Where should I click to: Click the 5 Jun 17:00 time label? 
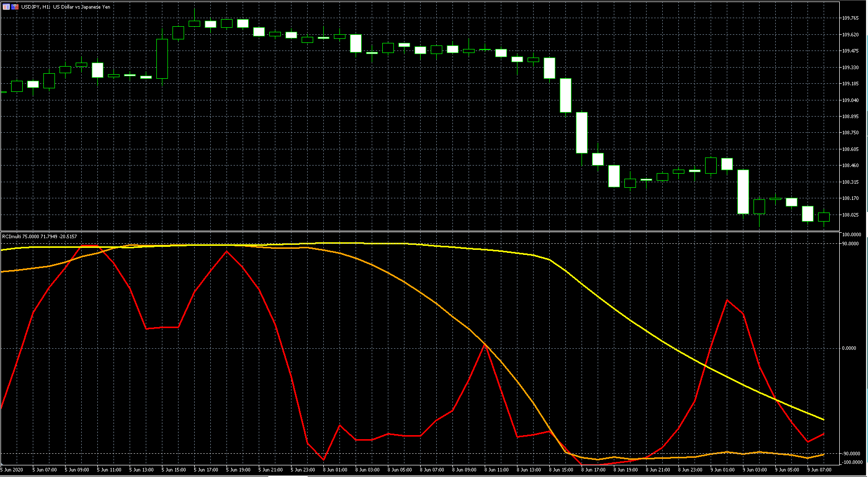coord(206,470)
